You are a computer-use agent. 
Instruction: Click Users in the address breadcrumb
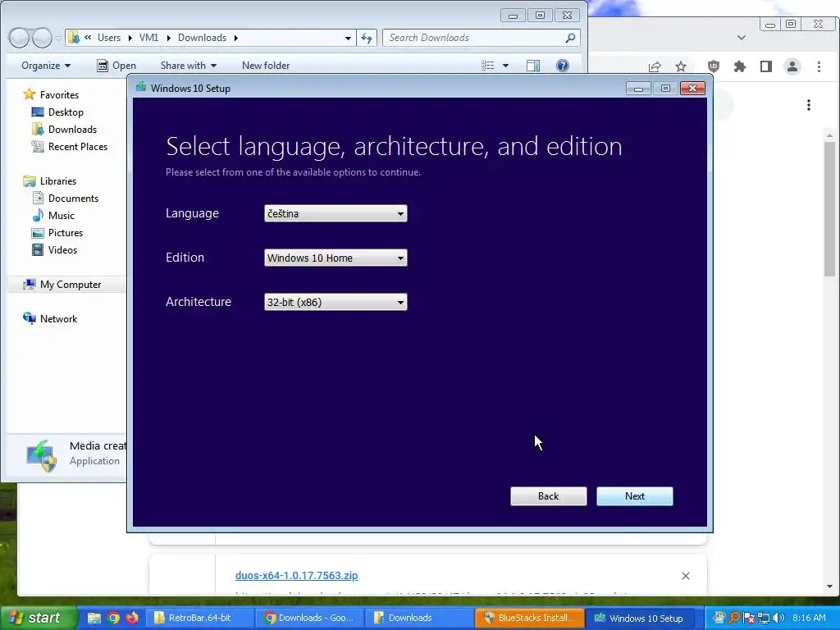point(109,38)
